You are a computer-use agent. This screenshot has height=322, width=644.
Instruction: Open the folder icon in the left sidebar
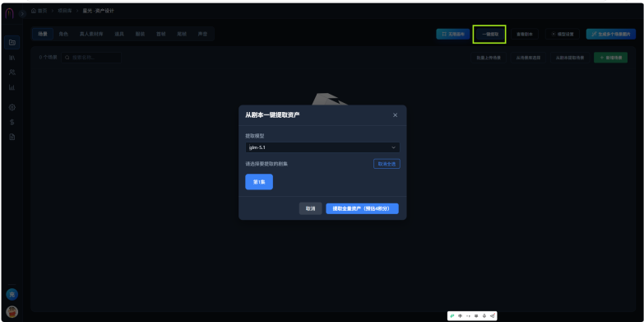pos(12,42)
